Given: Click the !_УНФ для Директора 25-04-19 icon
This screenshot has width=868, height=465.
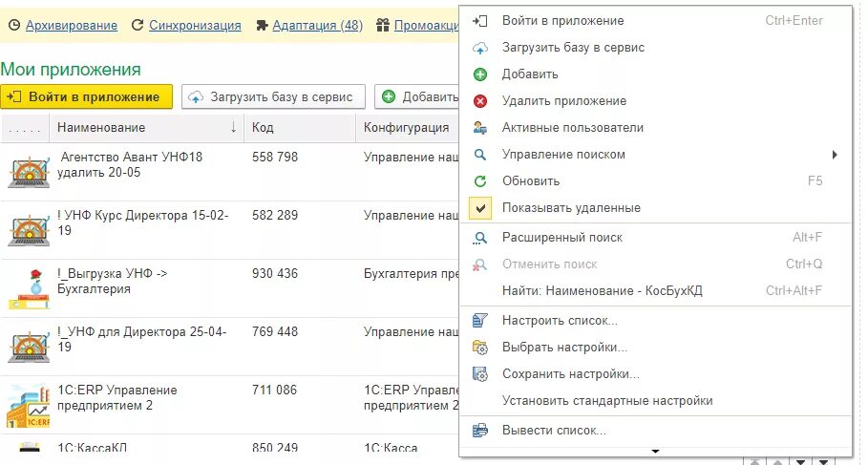Looking at the screenshot, I should tap(29, 348).
